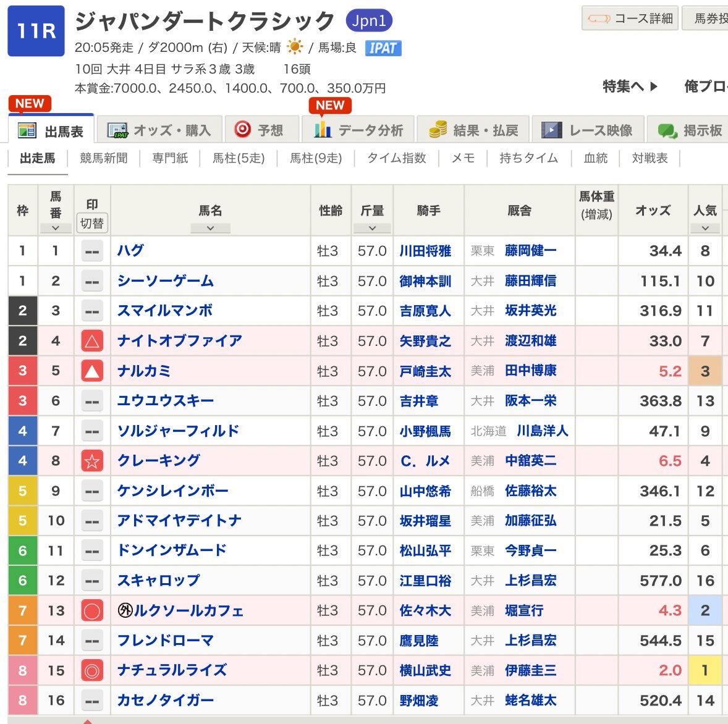Screen dimensions: 728x724
Task: Toggle the mark selector for ハグ
Action: [x=92, y=251]
